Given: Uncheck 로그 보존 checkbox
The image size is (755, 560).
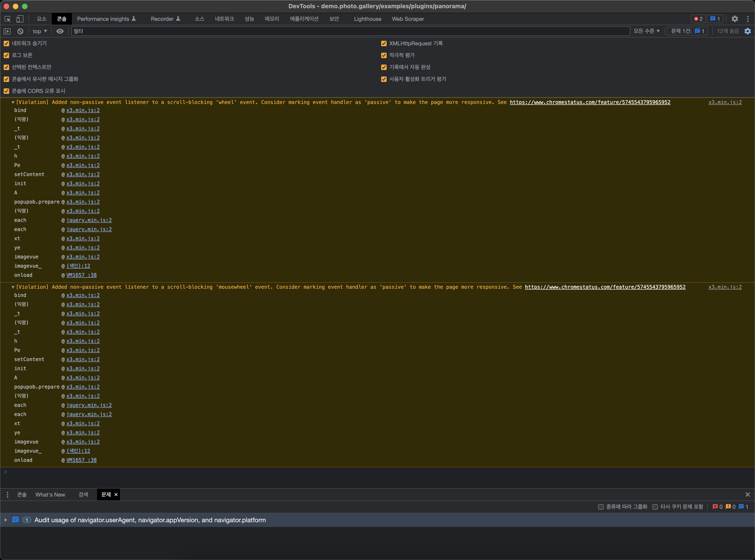Looking at the screenshot, I should (6, 55).
